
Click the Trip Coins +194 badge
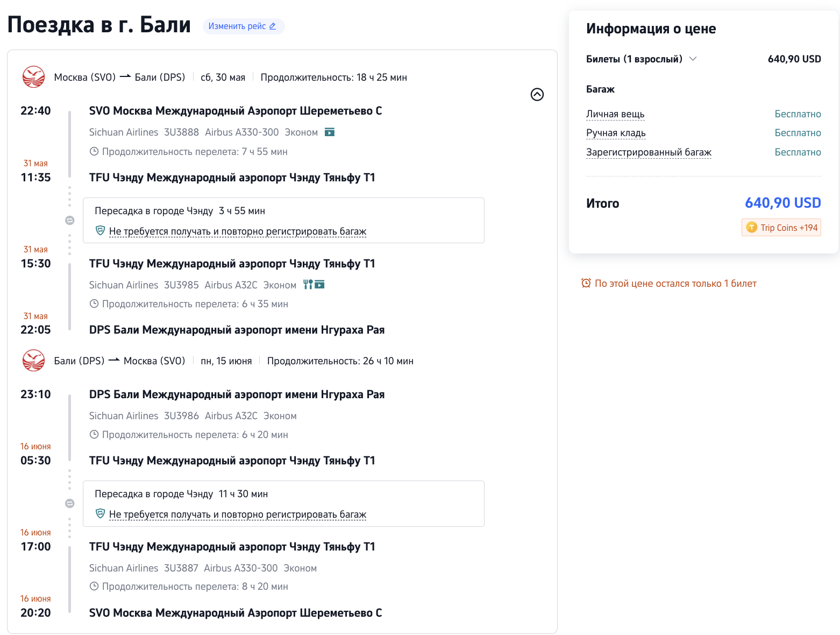pyautogui.click(x=781, y=228)
